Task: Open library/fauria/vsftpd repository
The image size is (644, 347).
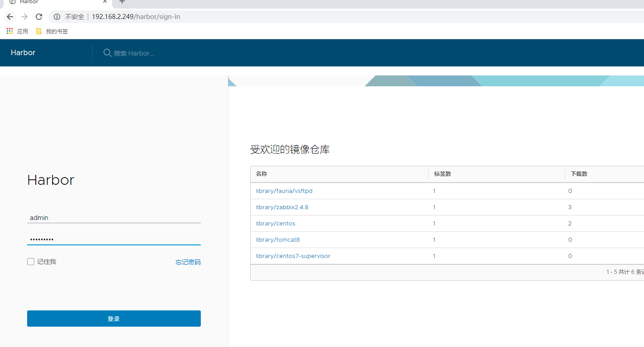Action: point(284,191)
